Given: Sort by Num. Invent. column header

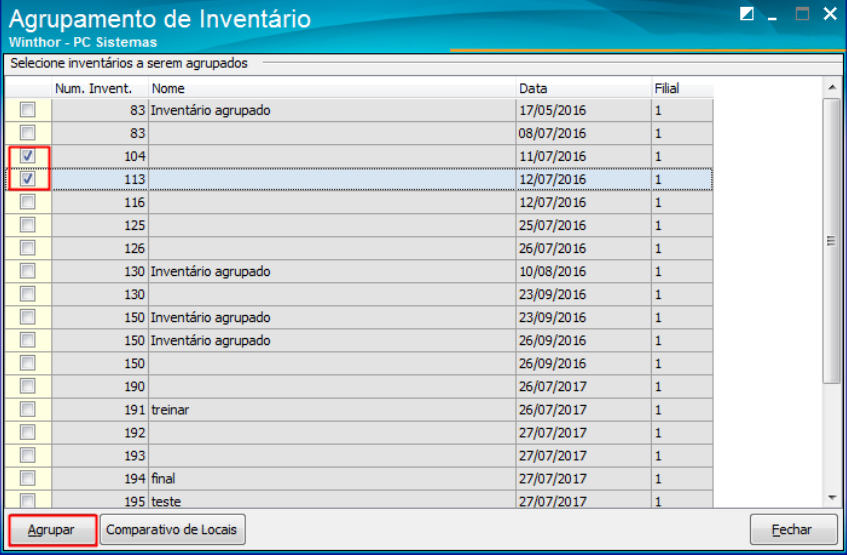Looking at the screenshot, I should click(x=100, y=88).
